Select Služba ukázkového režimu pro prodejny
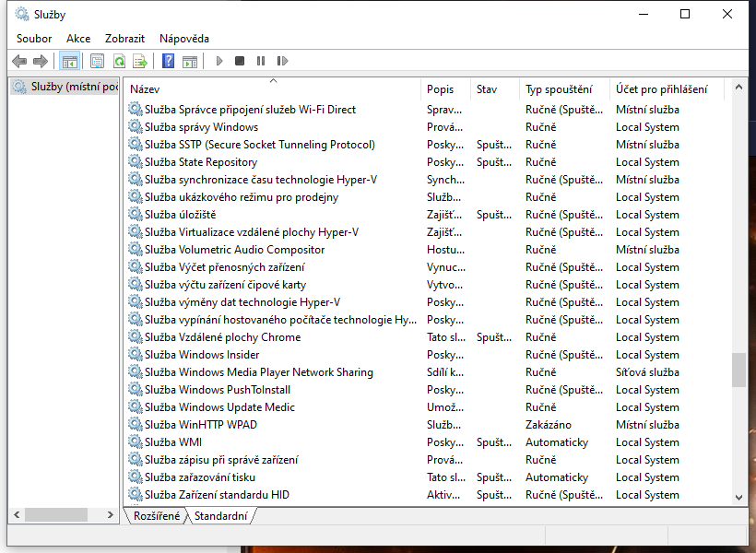This screenshot has width=756, height=553. coord(424,197)
